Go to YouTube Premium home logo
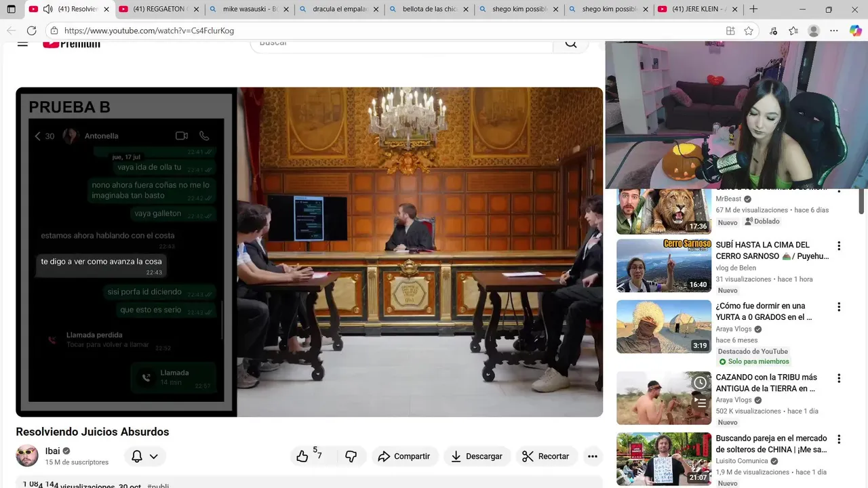 (x=71, y=44)
